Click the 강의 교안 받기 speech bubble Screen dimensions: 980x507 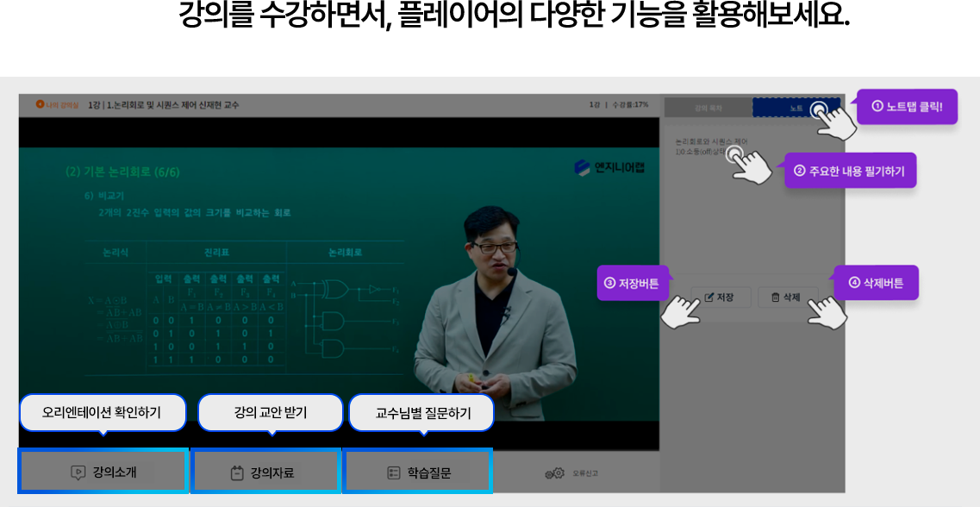click(x=271, y=413)
